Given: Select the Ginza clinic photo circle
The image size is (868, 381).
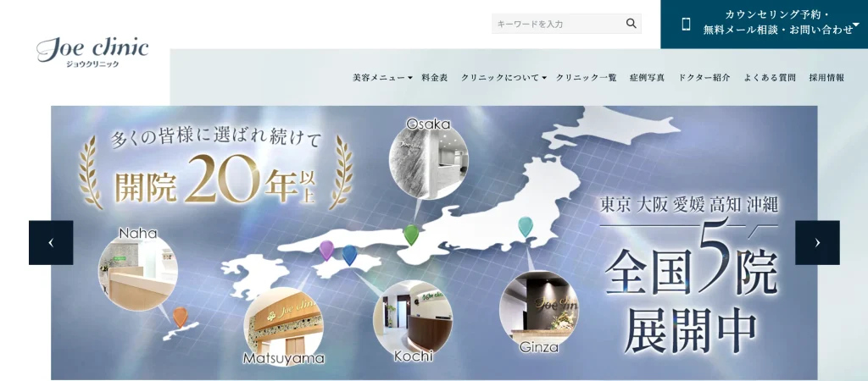Looking at the screenshot, I should coord(538,310).
